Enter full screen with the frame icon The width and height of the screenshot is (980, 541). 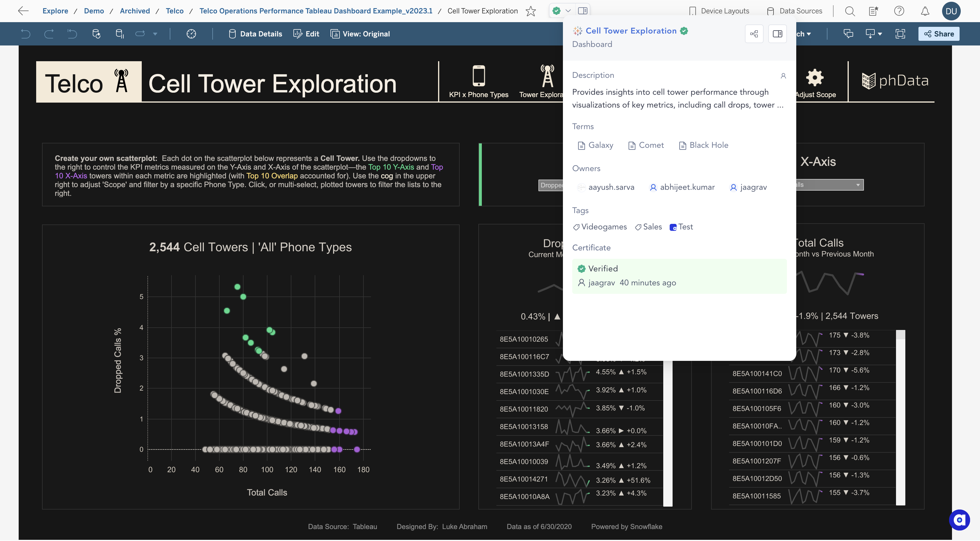(900, 34)
